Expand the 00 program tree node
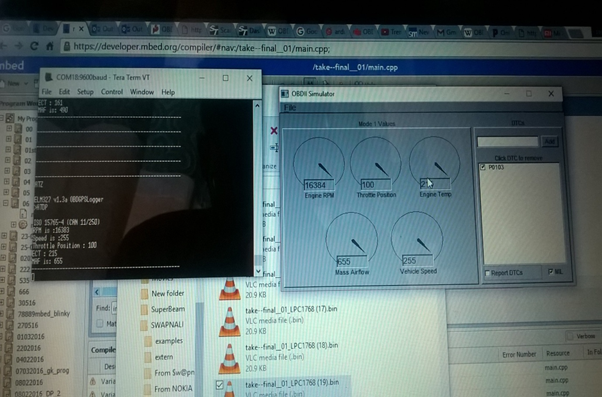This screenshot has height=397, width=602. coord(9,128)
